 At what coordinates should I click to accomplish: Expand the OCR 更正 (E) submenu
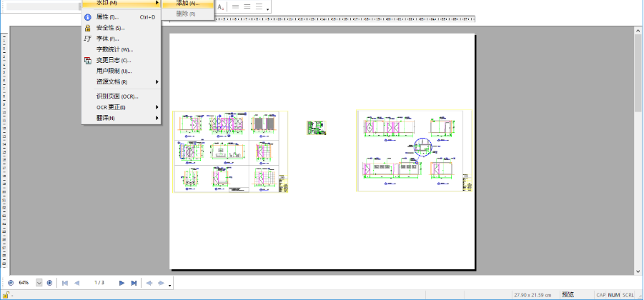(122, 107)
